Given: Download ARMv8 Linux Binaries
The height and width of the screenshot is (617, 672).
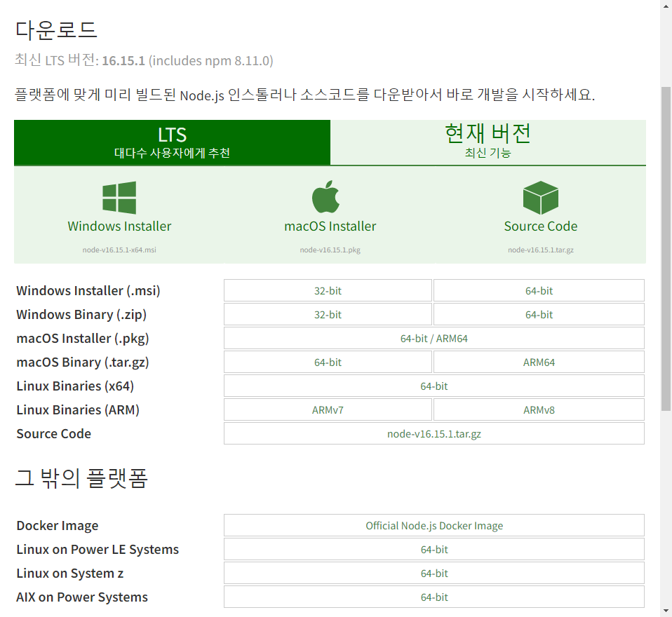Looking at the screenshot, I should pos(539,410).
